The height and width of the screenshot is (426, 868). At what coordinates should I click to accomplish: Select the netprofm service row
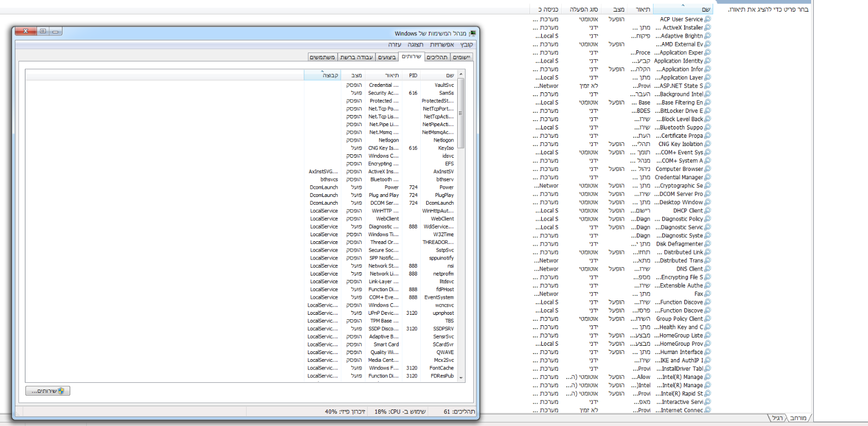point(241,273)
